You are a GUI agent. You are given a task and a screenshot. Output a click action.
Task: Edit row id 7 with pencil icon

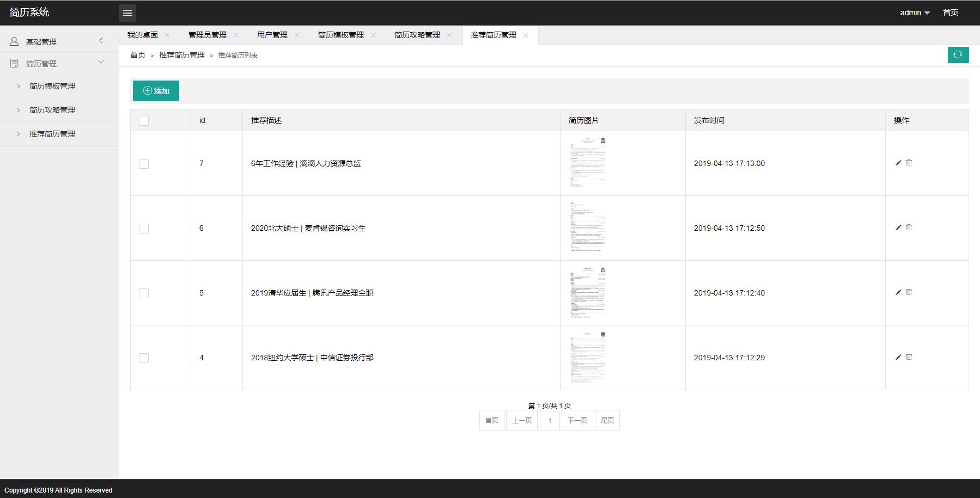pyautogui.click(x=898, y=163)
